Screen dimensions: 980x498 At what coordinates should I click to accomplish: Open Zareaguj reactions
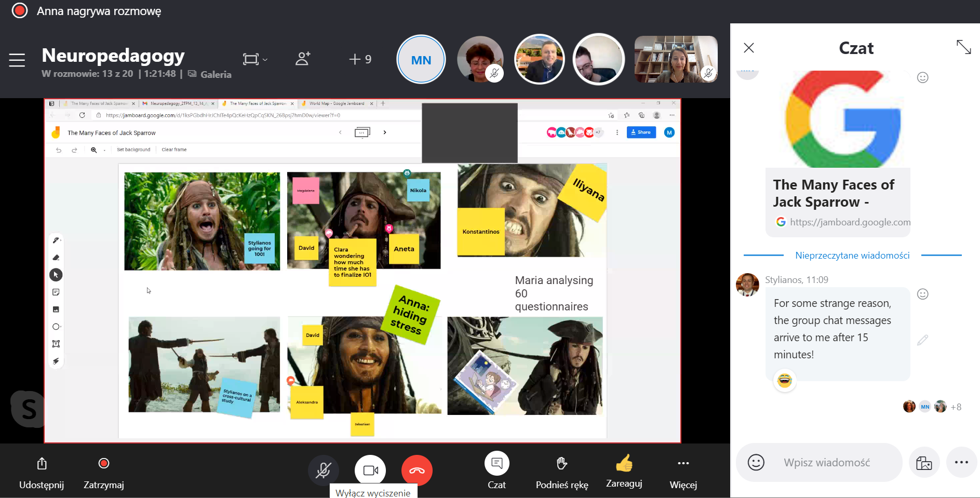tap(624, 472)
